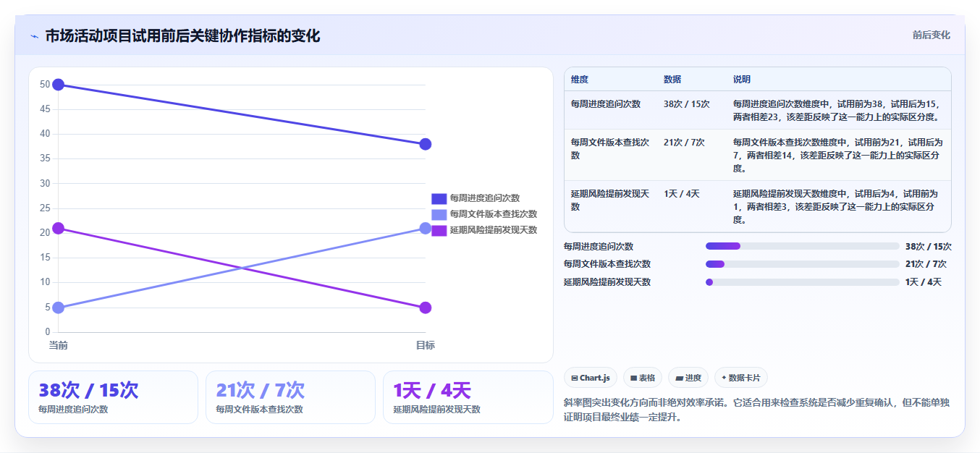The image size is (980, 453).
Task: Click the 表格 tag chip
Action: (643, 378)
